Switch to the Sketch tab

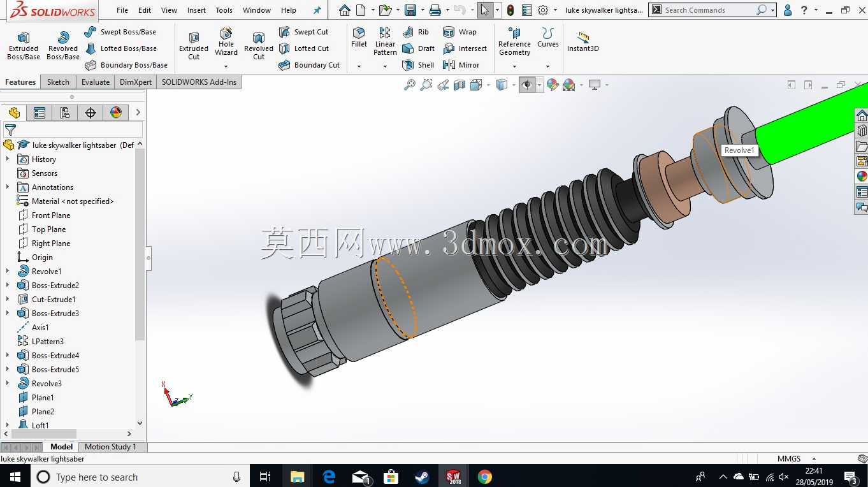[x=58, y=82]
